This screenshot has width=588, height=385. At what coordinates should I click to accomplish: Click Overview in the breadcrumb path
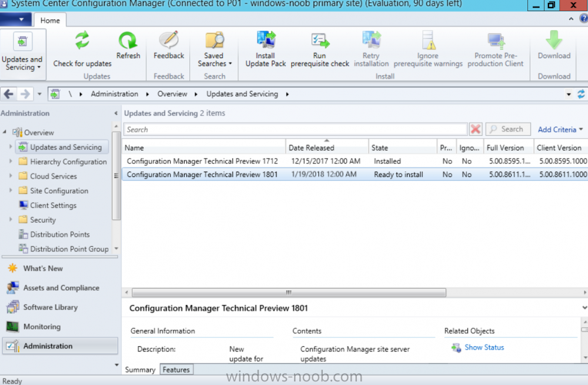(x=172, y=93)
